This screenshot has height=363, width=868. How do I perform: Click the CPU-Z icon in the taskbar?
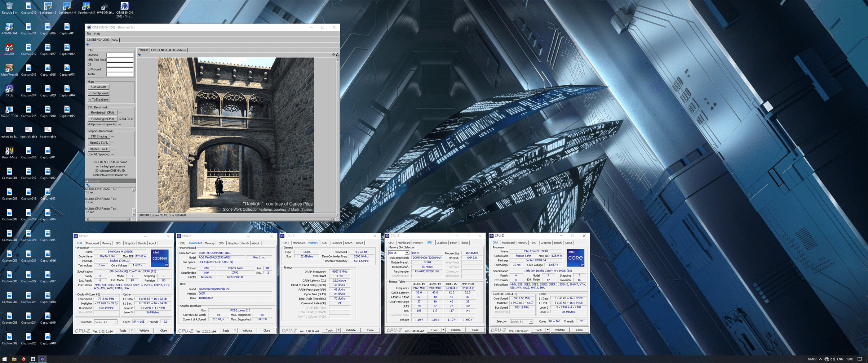pyautogui.click(x=42, y=359)
